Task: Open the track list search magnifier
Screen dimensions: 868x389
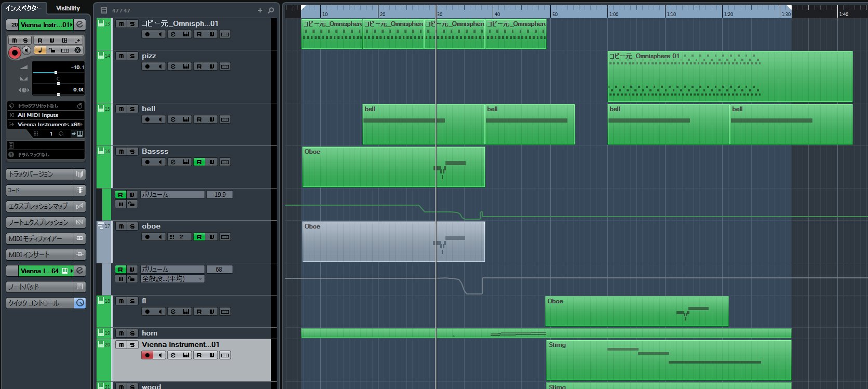Action: click(x=270, y=10)
